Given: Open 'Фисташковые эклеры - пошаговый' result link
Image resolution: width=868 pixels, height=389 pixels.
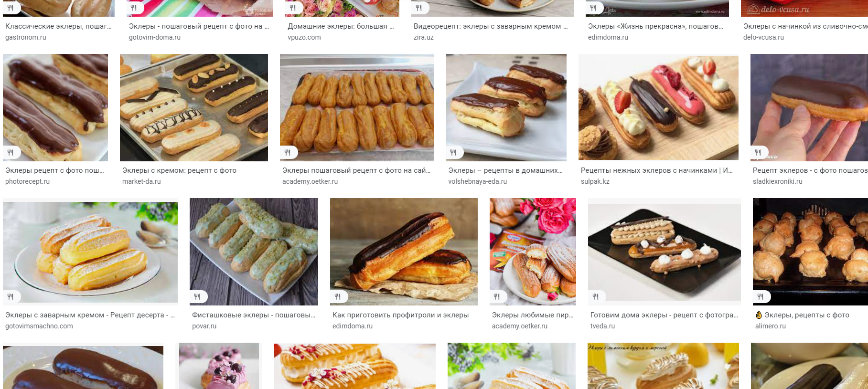Looking at the screenshot, I should pos(254,315).
